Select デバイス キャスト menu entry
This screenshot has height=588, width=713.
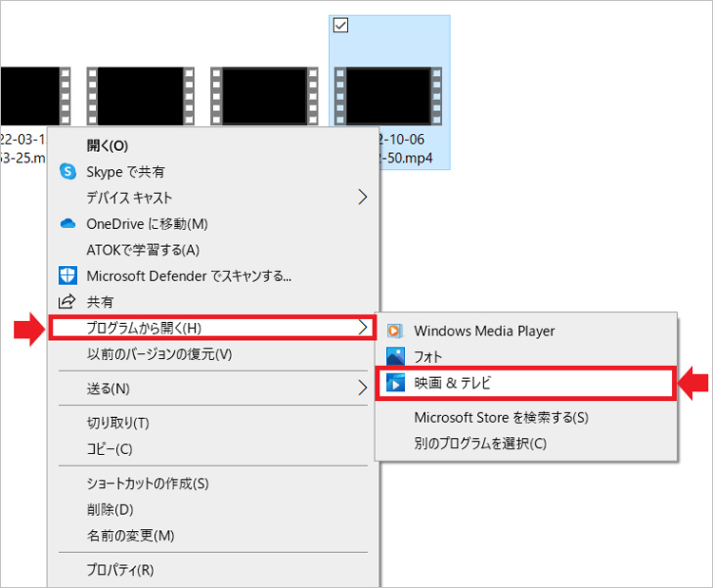click(x=214, y=198)
